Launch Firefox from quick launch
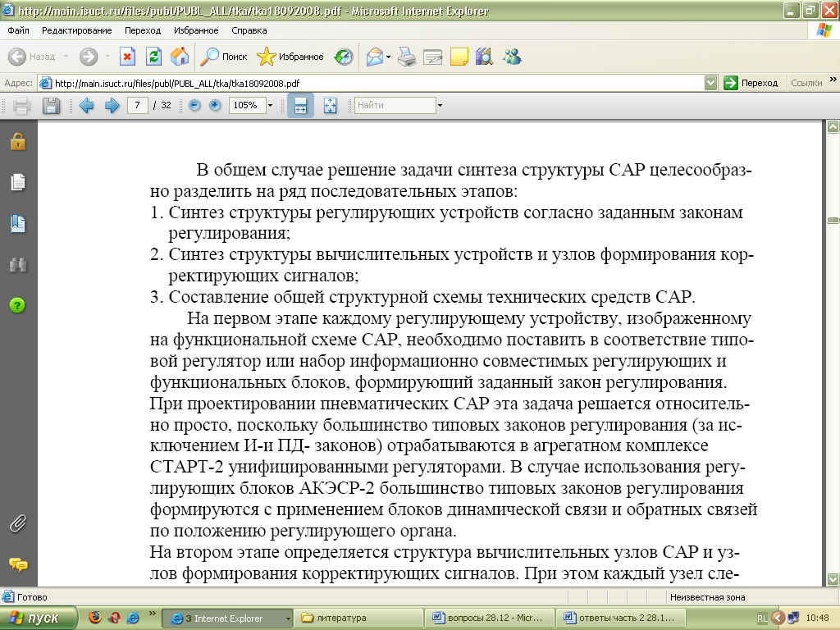Screen dimensions: 840x630 pos(95,618)
